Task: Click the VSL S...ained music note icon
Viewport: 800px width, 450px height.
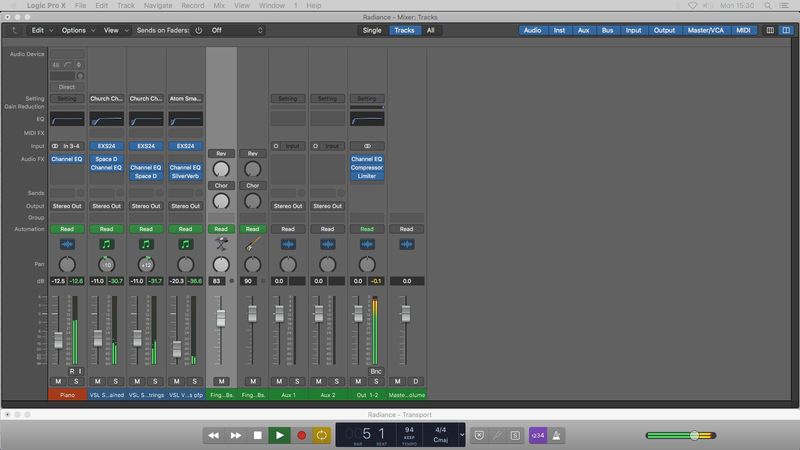Action: 106,244
